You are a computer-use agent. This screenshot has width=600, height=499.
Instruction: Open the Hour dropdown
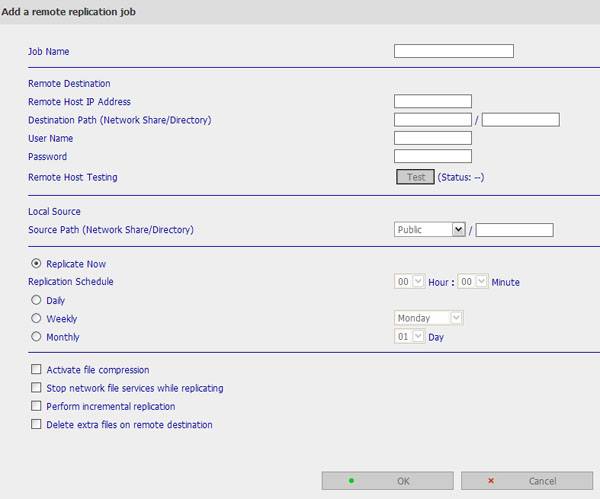pos(409,282)
